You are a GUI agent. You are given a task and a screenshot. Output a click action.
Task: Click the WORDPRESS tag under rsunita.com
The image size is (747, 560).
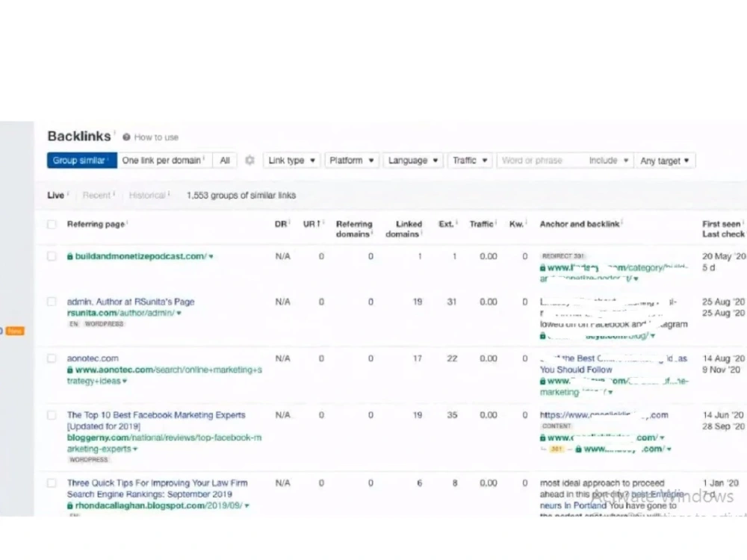tap(104, 324)
